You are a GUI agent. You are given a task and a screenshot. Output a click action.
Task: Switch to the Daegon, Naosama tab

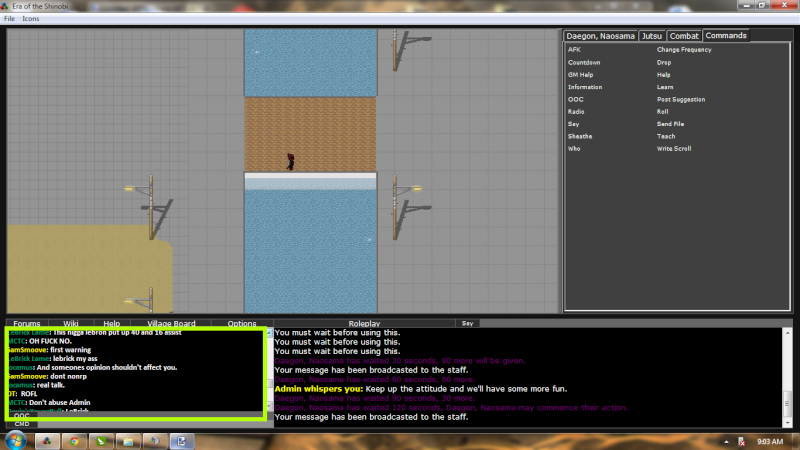(600, 36)
